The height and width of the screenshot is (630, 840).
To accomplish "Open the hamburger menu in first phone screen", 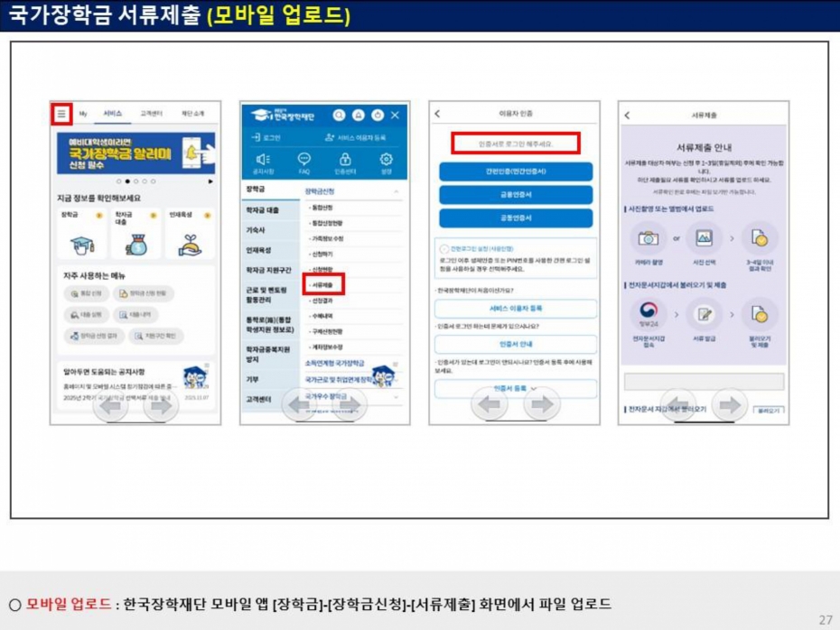I will tap(61, 114).
